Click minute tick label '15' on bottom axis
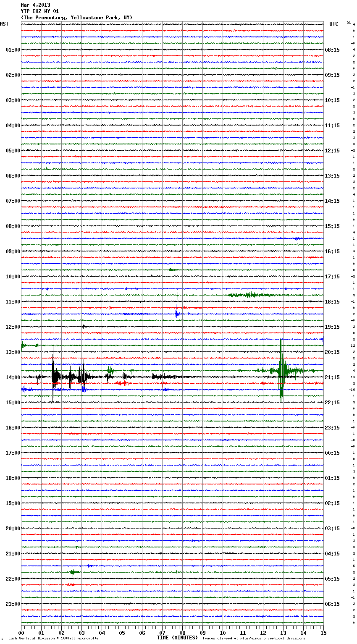 [x=323, y=633]
